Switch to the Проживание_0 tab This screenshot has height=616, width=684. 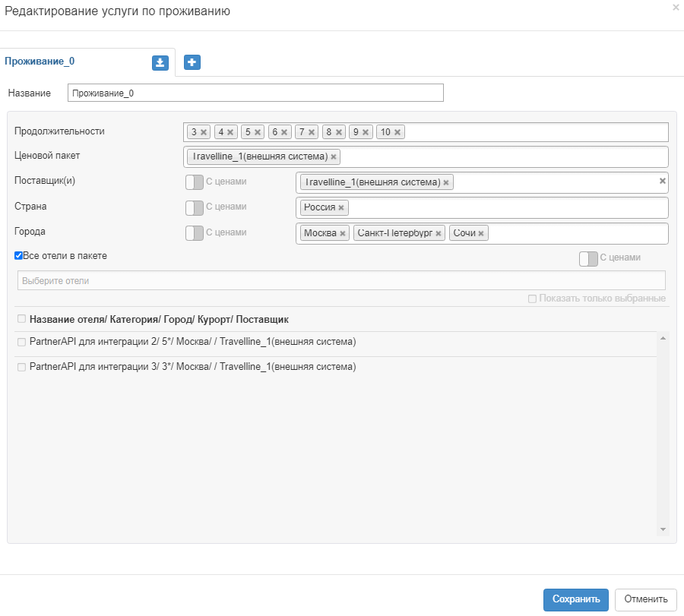[40, 62]
